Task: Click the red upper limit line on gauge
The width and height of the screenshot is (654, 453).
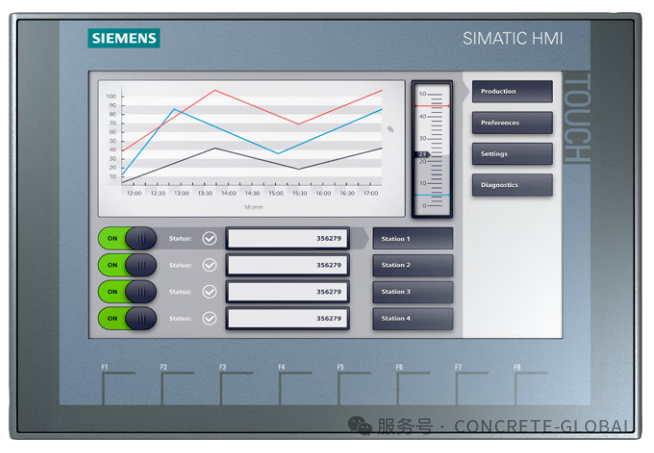Action: point(432,106)
